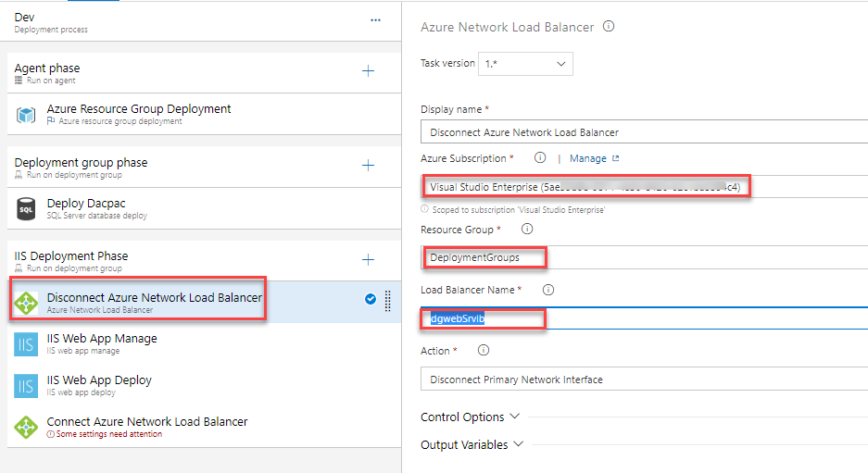The height and width of the screenshot is (473, 868).
Task: Show info for Resource Group field
Action: tap(527, 229)
